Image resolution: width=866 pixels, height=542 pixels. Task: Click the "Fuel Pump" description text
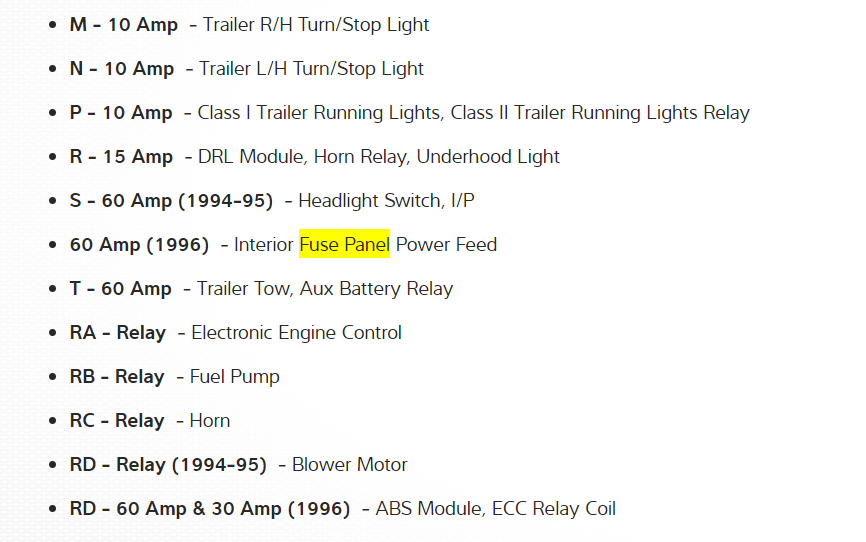point(235,377)
